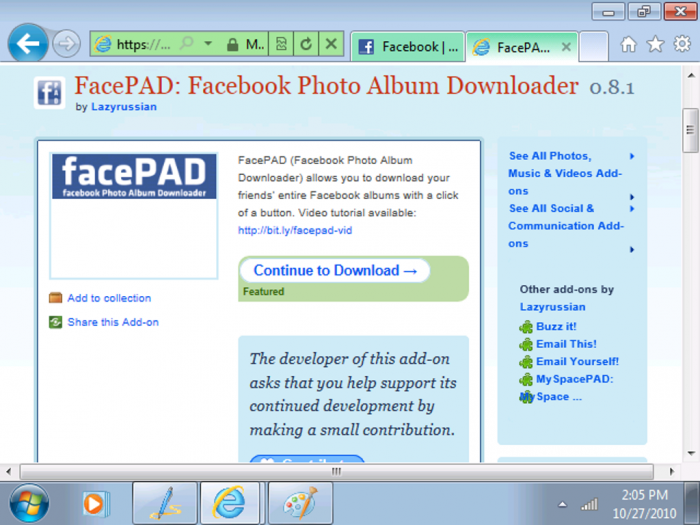Click the horizontal scrollbar right arrow

[672, 471]
